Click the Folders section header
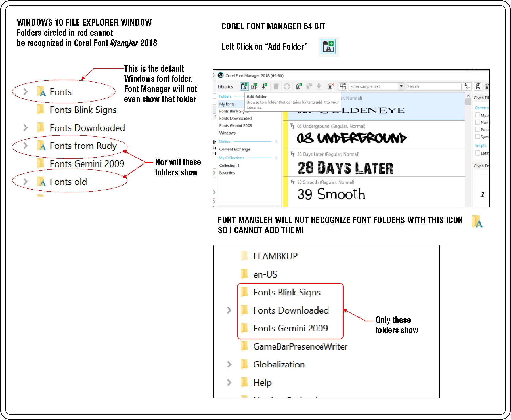Image resolution: width=511 pixels, height=420 pixels. pos(225,96)
